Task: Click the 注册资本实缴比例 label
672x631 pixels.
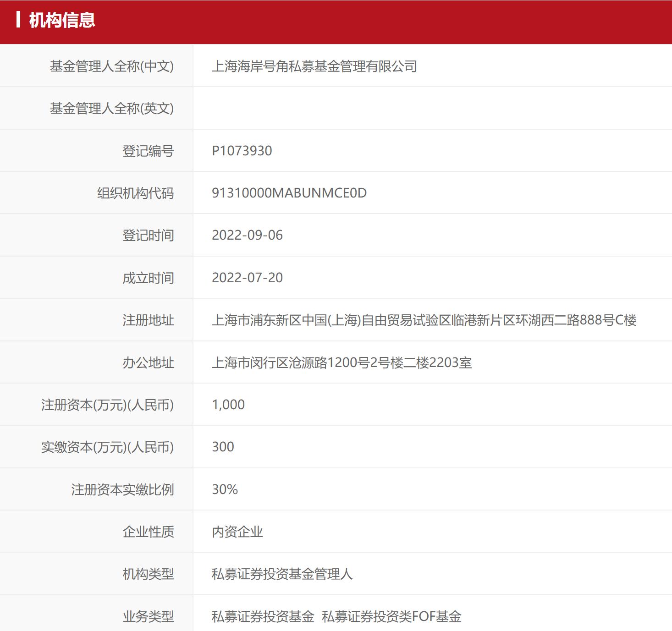Action: pyautogui.click(x=122, y=489)
